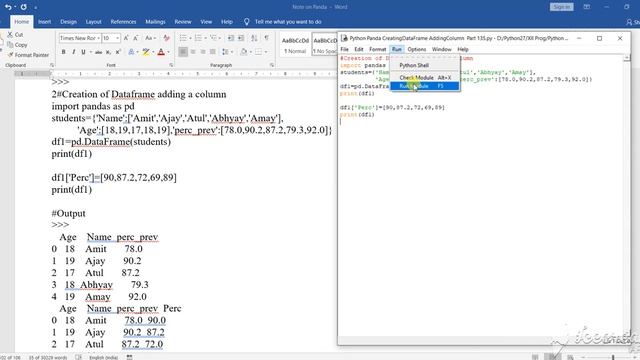Click the Ribbon Display Options icon
The width and height of the screenshot is (640, 360).
point(587,7)
